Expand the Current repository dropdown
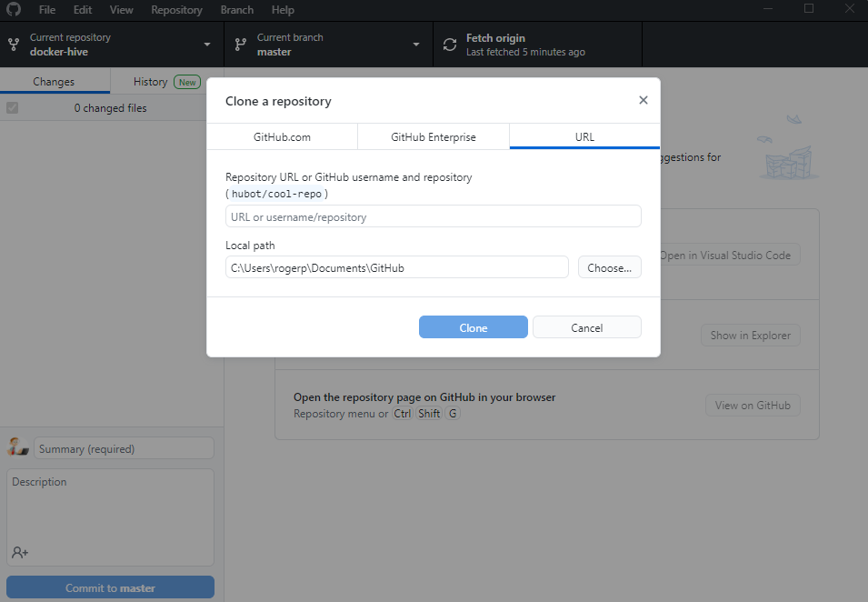Viewport: 868px width, 602px height. click(207, 45)
